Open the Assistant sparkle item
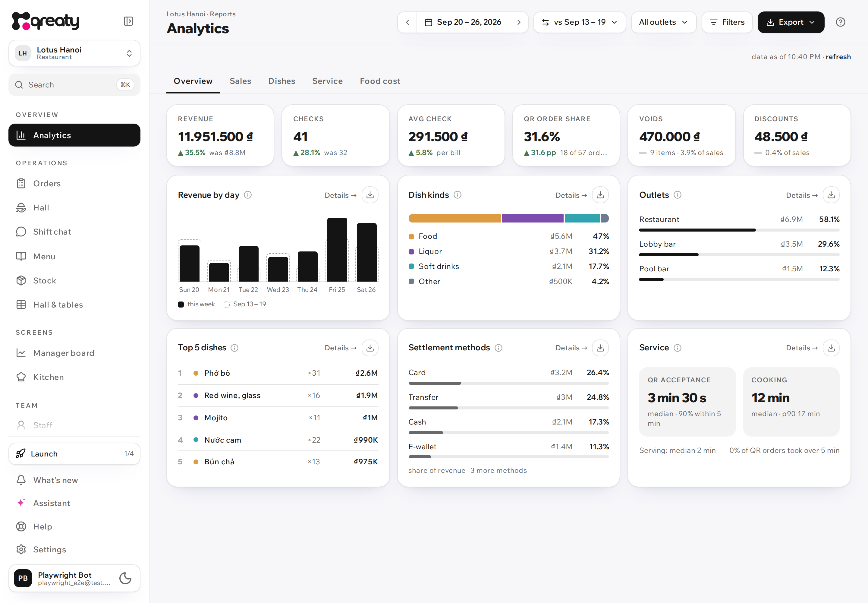This screenshot has width=868, height=603. coord(74,503)
